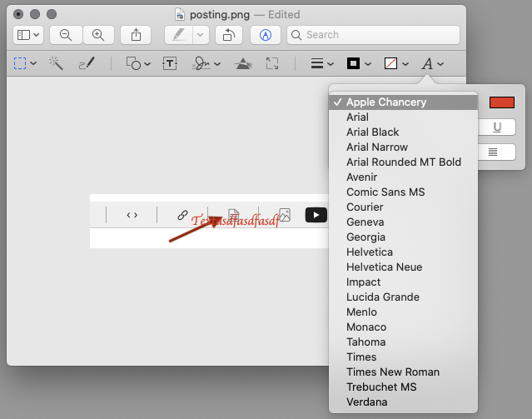Open the Share menu
This screenshot has width=532, height=419.
[136, 35]
